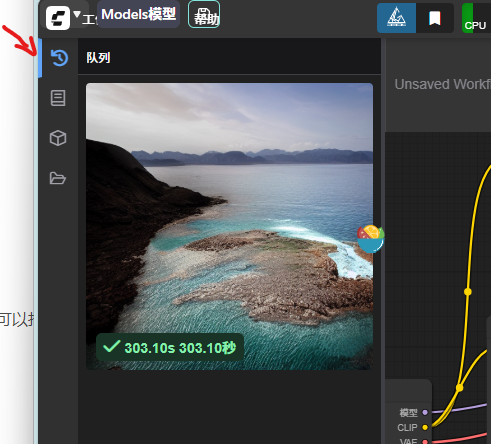Click the ComfyUI logo in the top bar
This screenshot has height=444, width=491.
click(58, 18)
